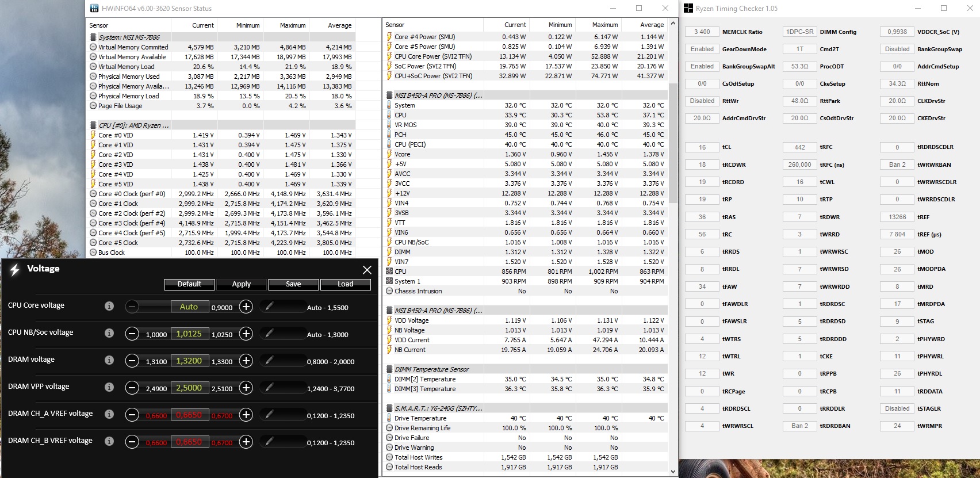Load a saved voltage profile

(x=346, y=284)
